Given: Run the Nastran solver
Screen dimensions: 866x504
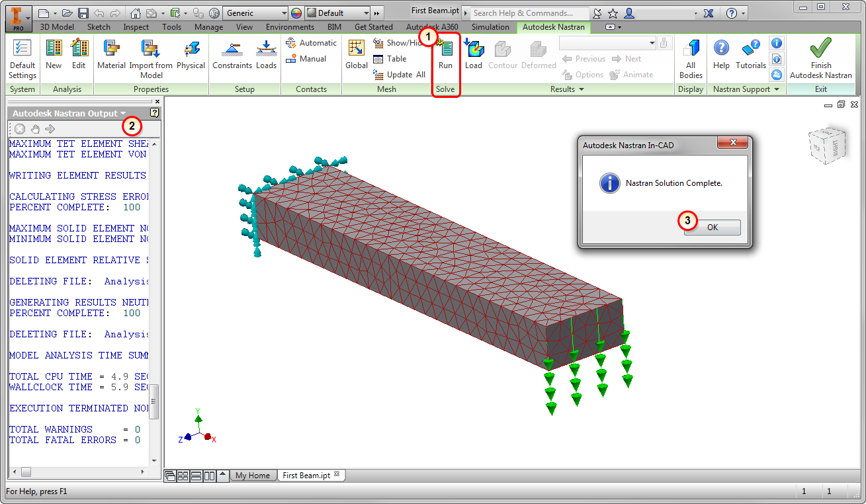Looking at the screenshot, I should (445, 55).
